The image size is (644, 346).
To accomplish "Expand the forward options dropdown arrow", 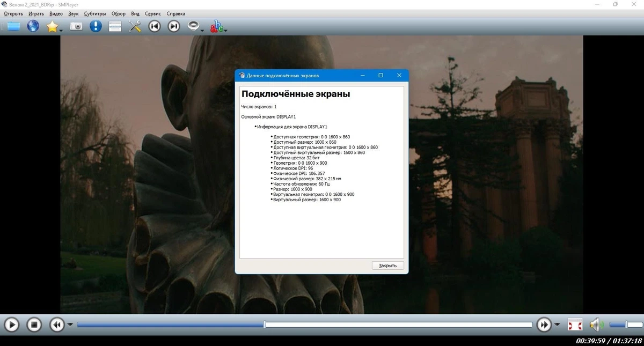I will pyautogui.click(x=557, y=325).
